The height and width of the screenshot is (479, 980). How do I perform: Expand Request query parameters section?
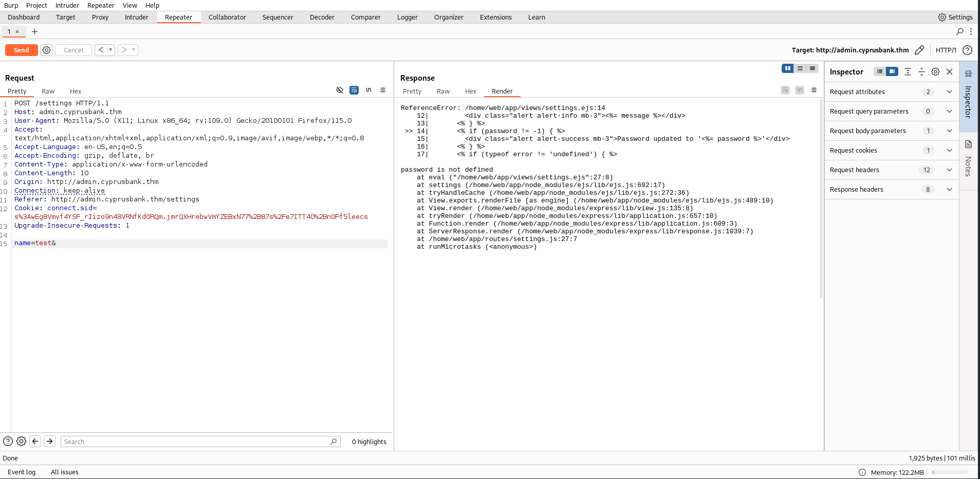pos(892,112)
